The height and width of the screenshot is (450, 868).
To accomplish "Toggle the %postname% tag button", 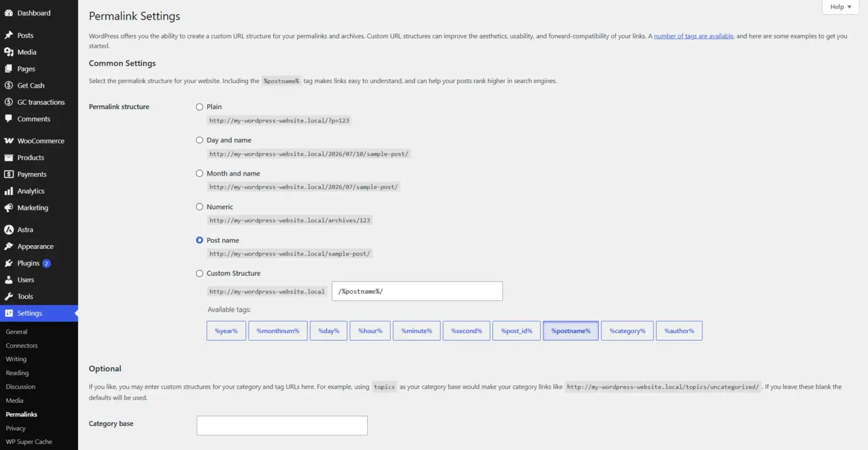I will point(571,331).
